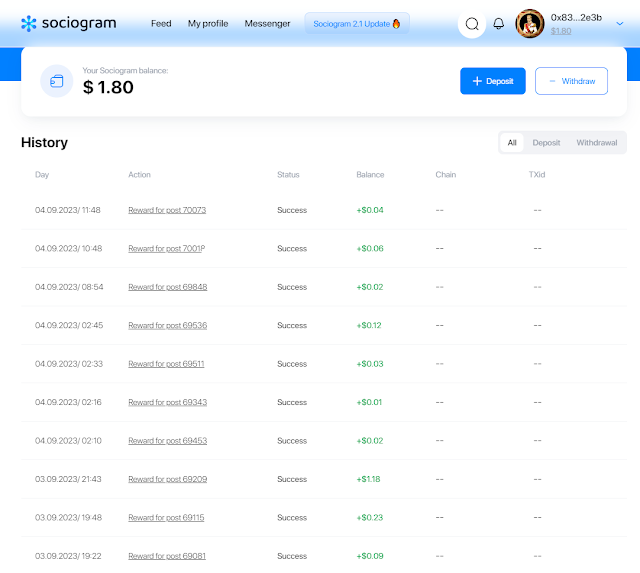640x573 pixels.
Task: Click the Sociogram logo
Action: 69,24
